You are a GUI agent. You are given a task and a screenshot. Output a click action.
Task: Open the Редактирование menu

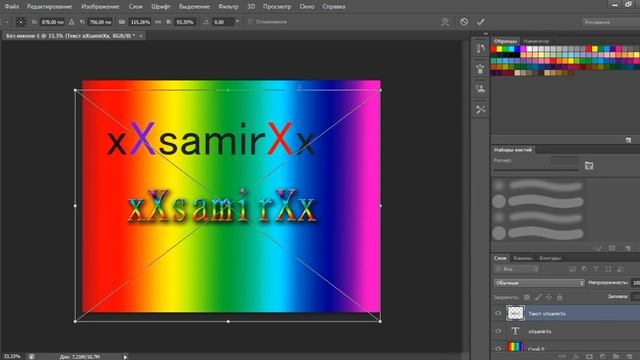coord(49,7)
